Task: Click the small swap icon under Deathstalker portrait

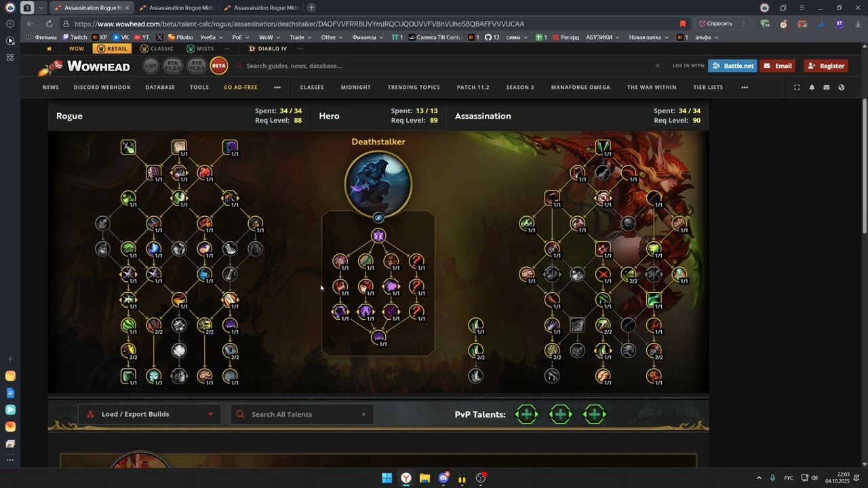Action: 378,218
